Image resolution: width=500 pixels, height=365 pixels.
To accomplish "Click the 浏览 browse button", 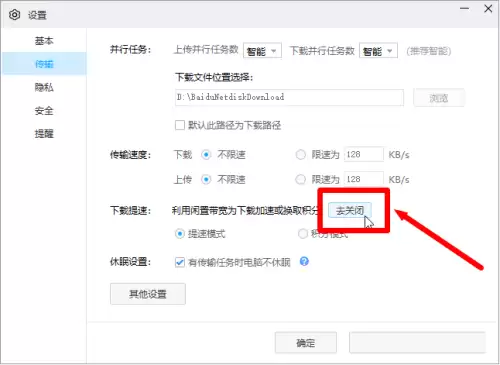I will tap(439, 98).
